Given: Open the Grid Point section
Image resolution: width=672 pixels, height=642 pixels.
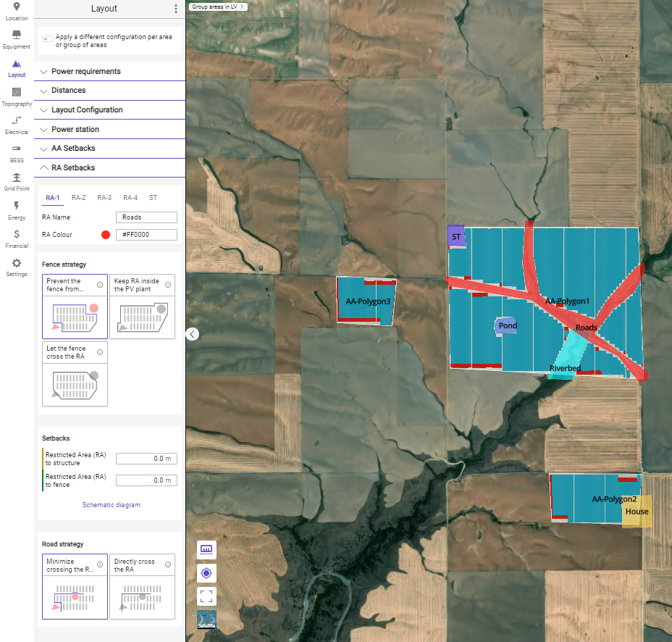Looking at the screenshot, I should pyautogui.click(x=16, y=183).
